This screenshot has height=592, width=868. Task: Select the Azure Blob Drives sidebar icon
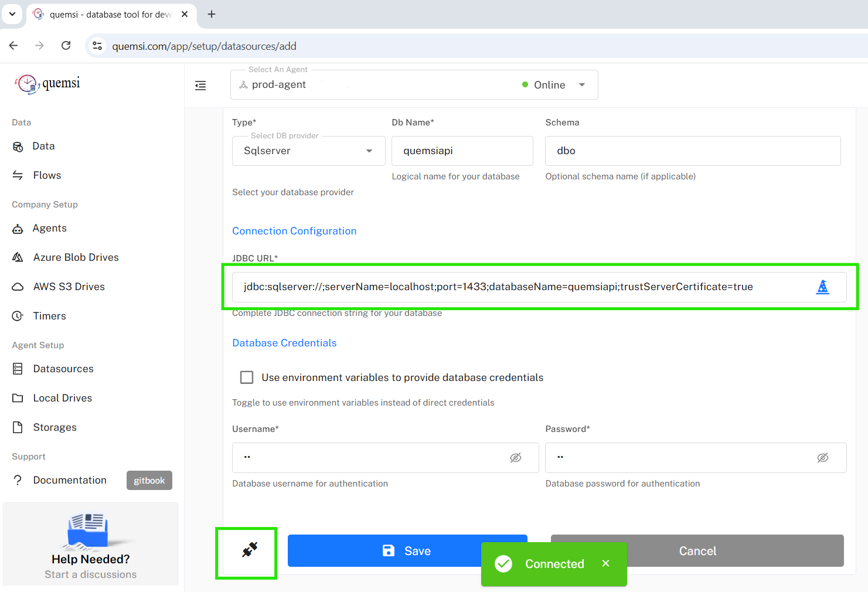(18, 257)
